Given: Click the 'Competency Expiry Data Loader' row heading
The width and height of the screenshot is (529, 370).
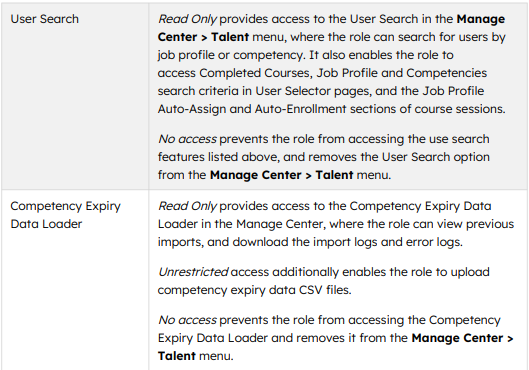Looking at the screenshot, I should (65, 215).
